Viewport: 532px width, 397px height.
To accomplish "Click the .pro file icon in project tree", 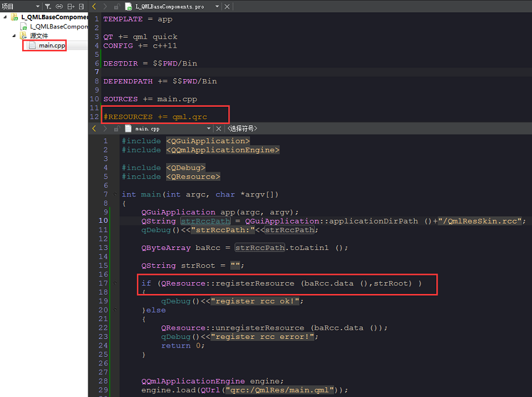I will click(23, 27).
